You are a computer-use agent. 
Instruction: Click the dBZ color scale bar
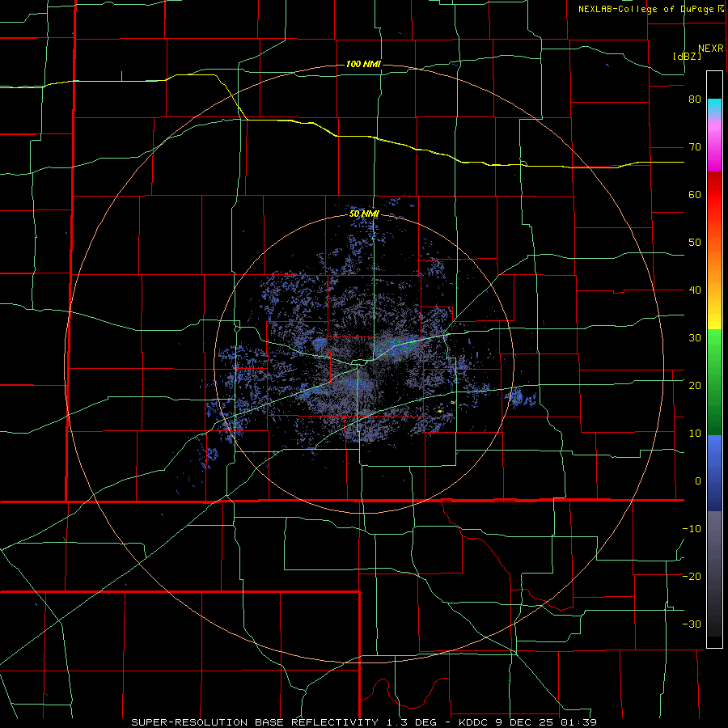(714, 359)
